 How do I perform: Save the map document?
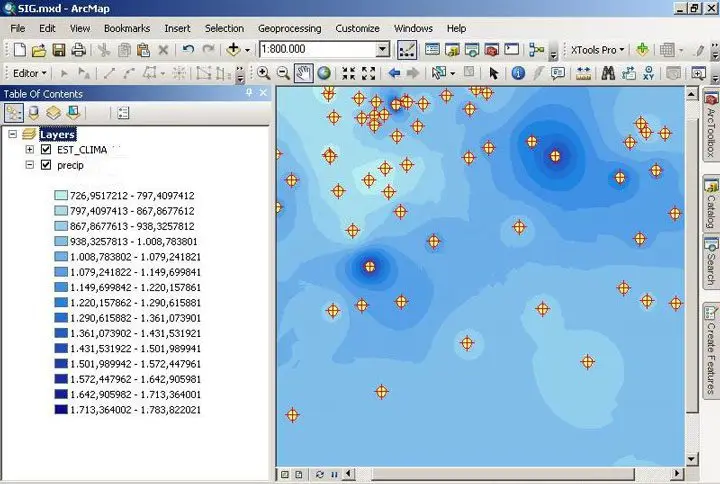(x=59, y=49)
